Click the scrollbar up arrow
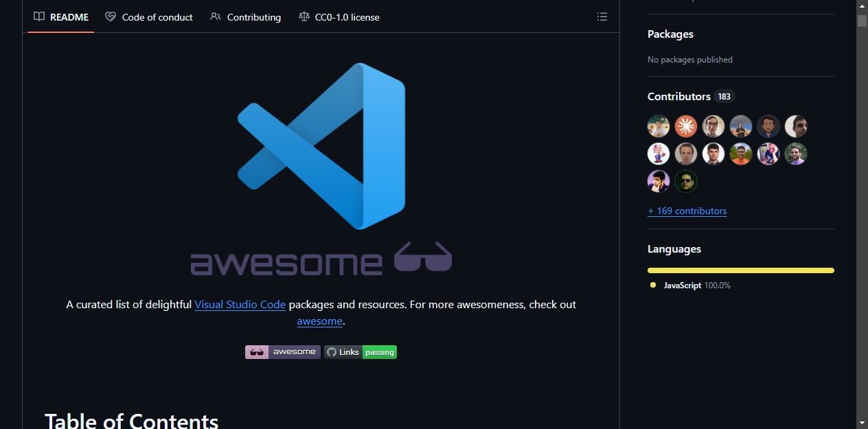The width and height of the screenshot is (868, 429). (x=862, y=5)
